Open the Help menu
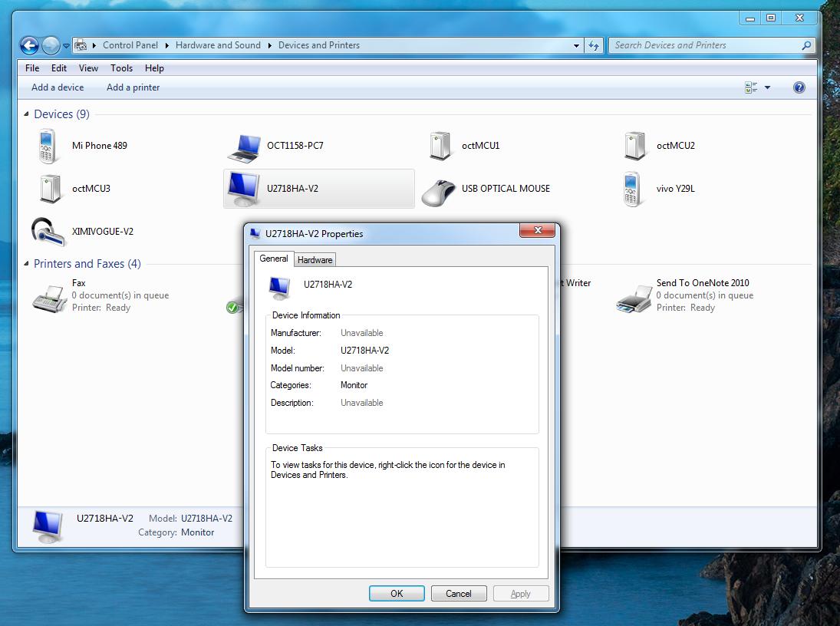The width and height of the screenshot is (840, 626). click(154, 68)
